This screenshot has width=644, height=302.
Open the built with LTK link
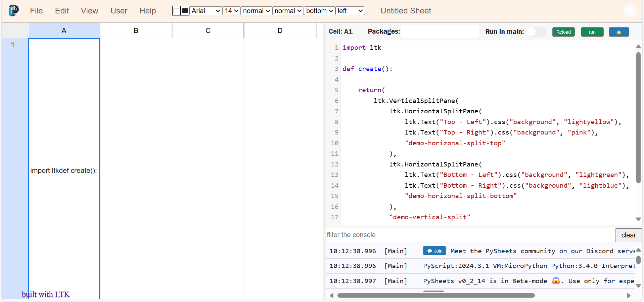click(46, 294)
